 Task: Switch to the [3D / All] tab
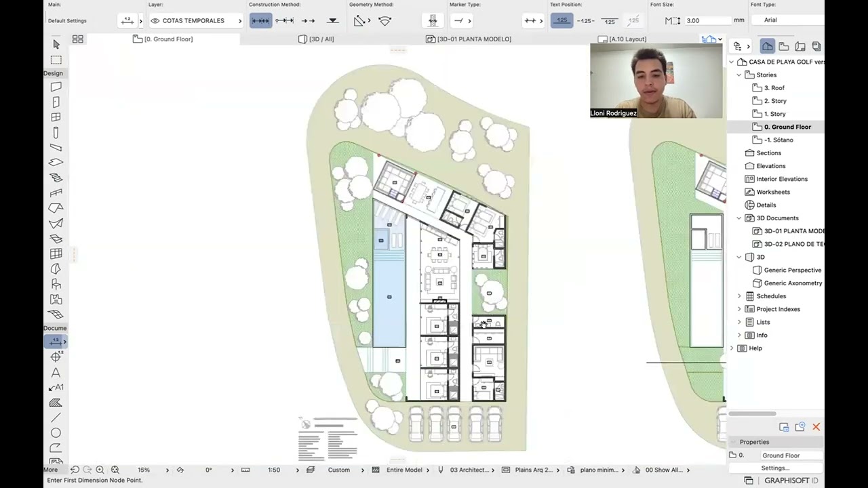point(317,39)
